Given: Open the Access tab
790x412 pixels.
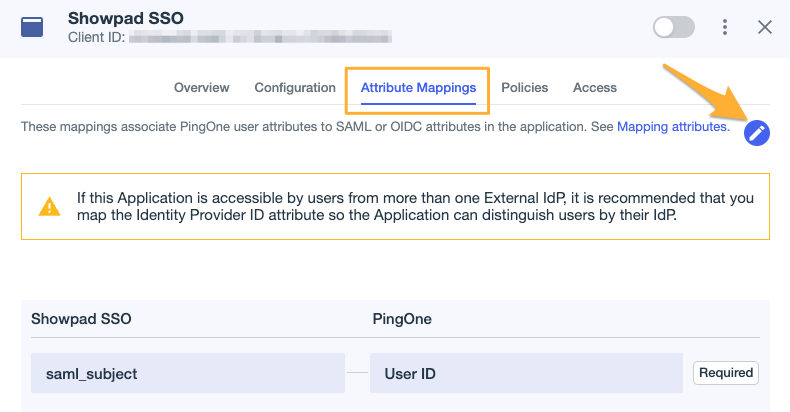Looking at the screenshot, I should (x=595, y=88).
